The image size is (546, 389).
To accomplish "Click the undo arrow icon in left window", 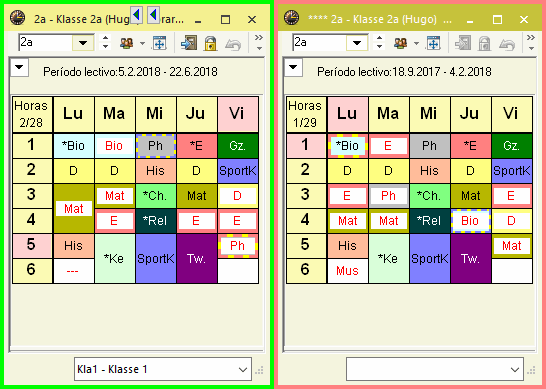I will point(233,44).
